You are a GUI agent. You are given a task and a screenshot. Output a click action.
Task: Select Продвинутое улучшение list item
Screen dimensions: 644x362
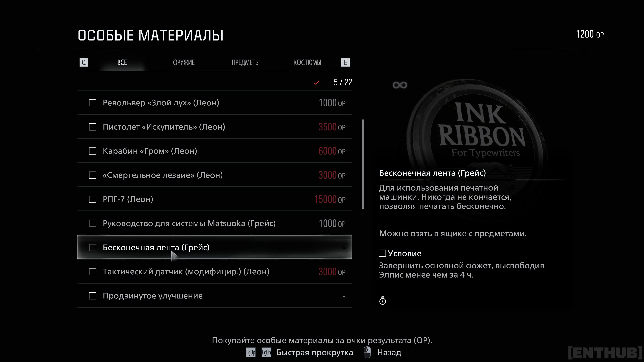[152, 296]
